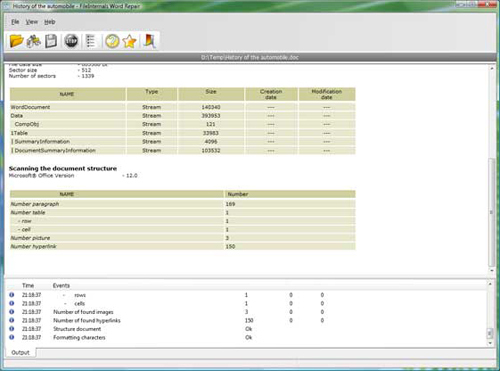Click info icon beside Structure document event
The image size is (500, 371).
pyautogui.click(x=12, y=329)
